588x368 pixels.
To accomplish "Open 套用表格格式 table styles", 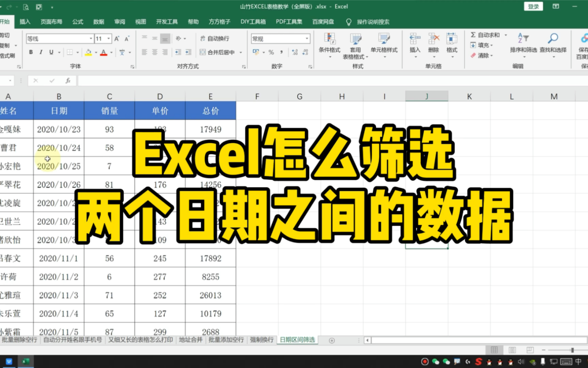I will click(x=355, y=45).
